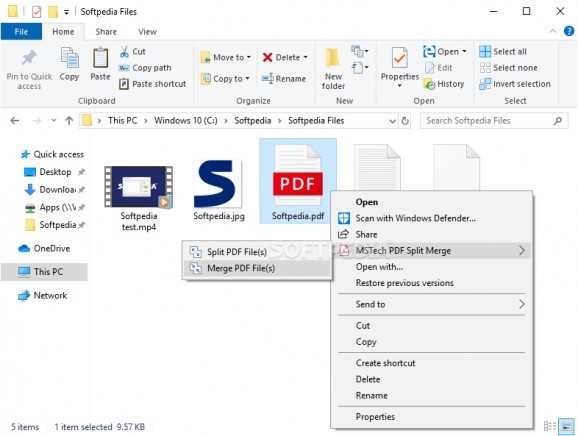Click Invert selection in ribbon
This screenshot has width=578, height=436.
515,84
